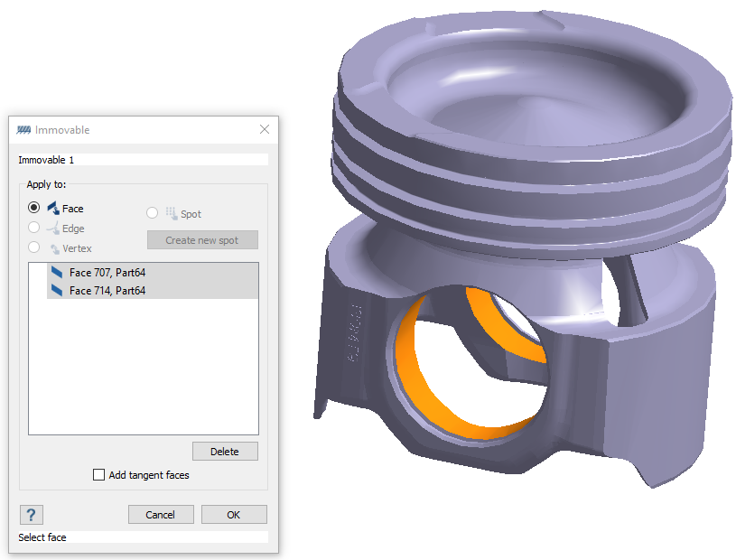Click the Spot grid icon
Screen dimensions: 736x560
172,214
